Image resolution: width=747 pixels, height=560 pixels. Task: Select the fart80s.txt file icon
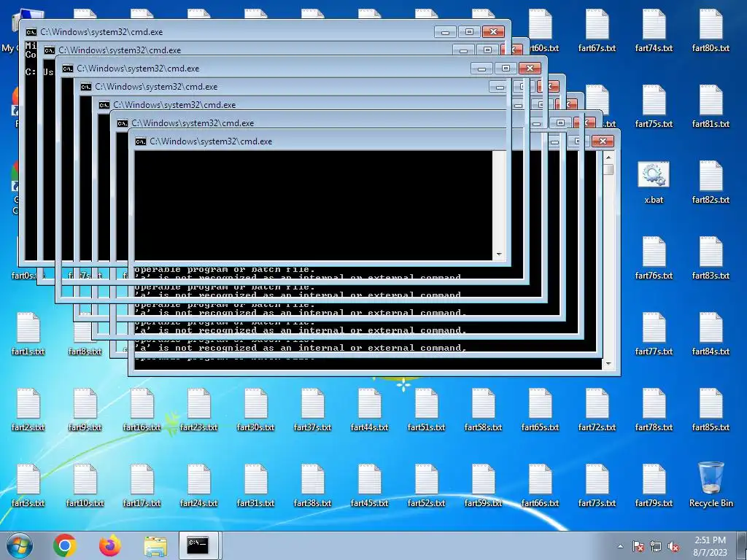coord(711,30)
